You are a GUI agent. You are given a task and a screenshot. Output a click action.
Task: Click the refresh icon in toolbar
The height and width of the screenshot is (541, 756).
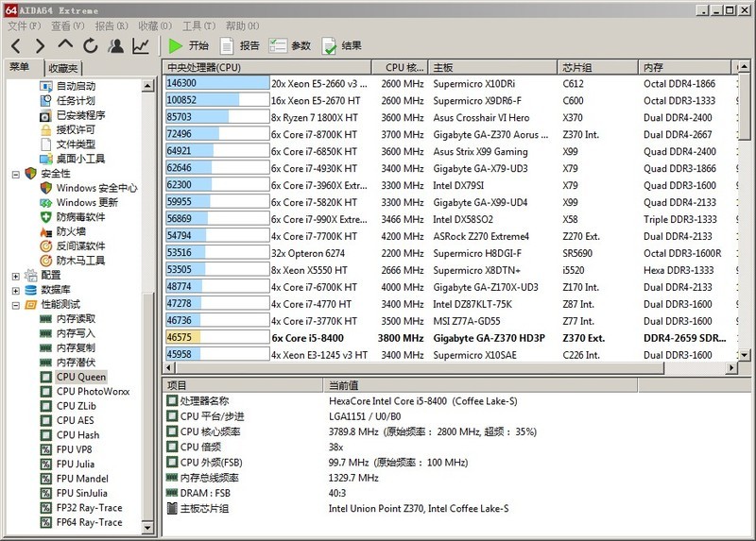90,45
